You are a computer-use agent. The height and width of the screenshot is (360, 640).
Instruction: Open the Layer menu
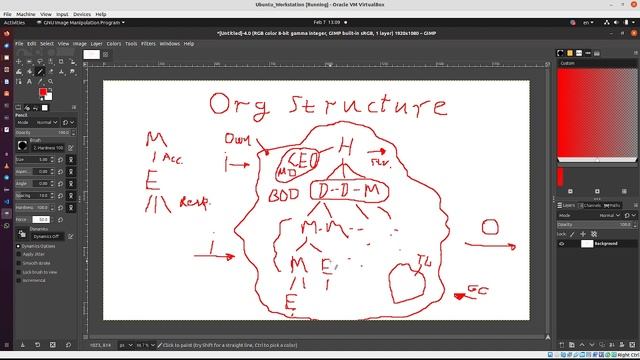[96, 44]
